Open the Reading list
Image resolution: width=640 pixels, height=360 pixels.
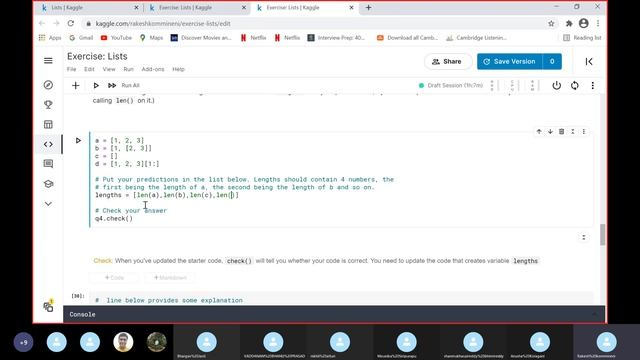582,38
